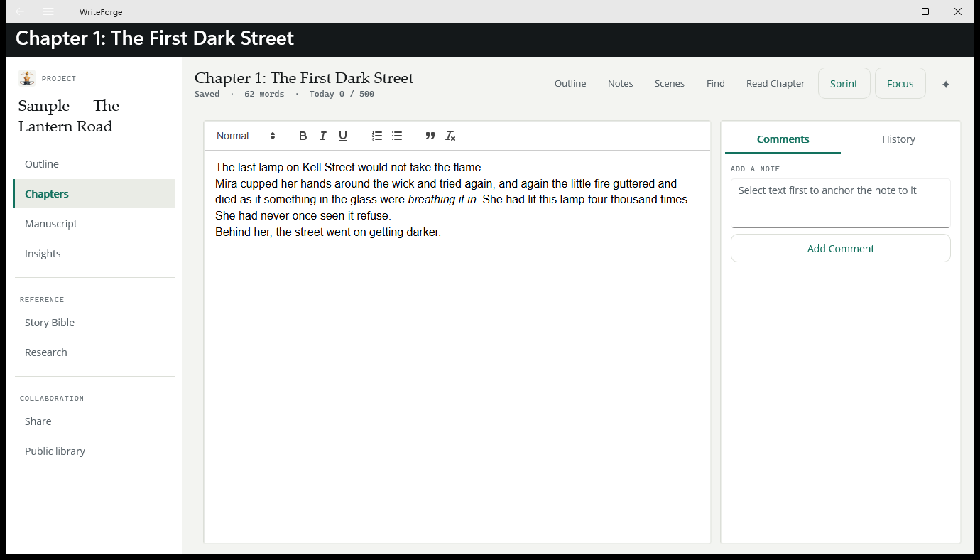Click the '62 words' count

point(264,94)
